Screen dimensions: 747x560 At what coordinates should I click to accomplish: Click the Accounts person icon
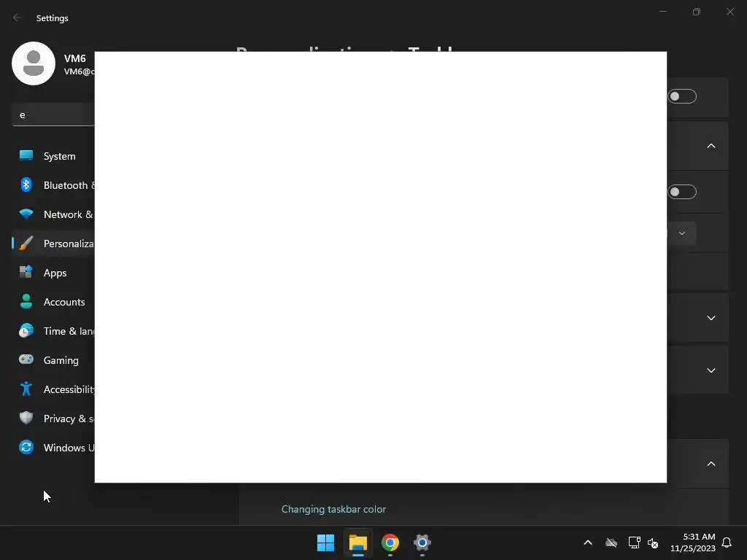26,301
